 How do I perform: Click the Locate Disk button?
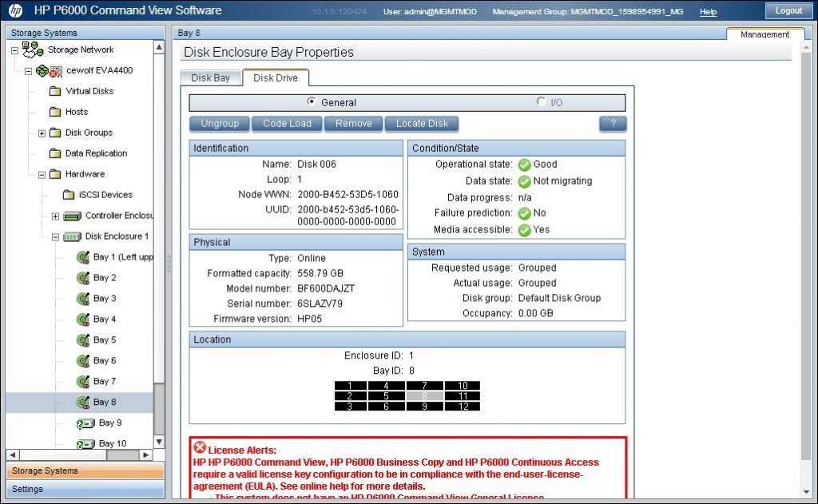click(x=422, y=124)
